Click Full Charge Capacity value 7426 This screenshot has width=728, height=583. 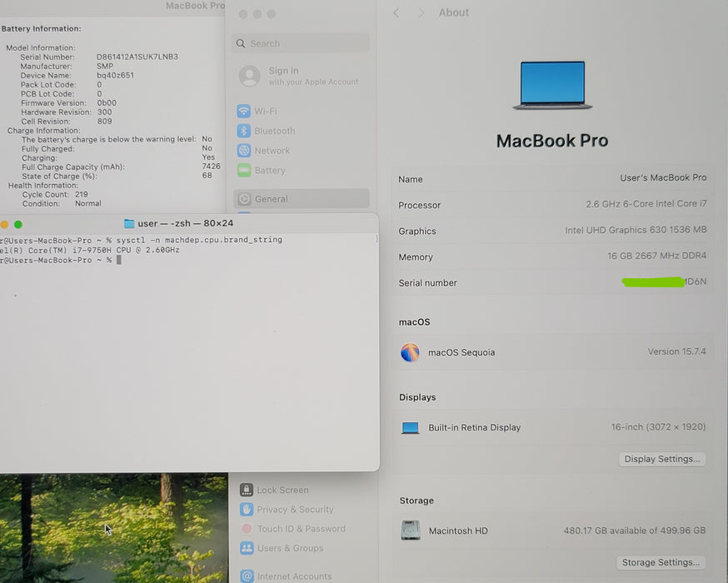[212, 167]
